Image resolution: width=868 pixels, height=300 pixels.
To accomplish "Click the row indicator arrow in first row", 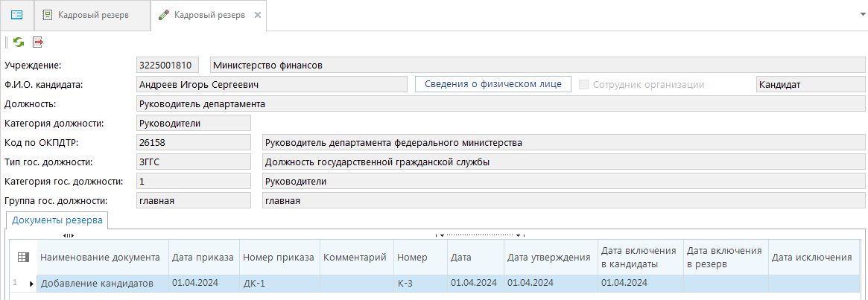I will (x=31, y=284).
